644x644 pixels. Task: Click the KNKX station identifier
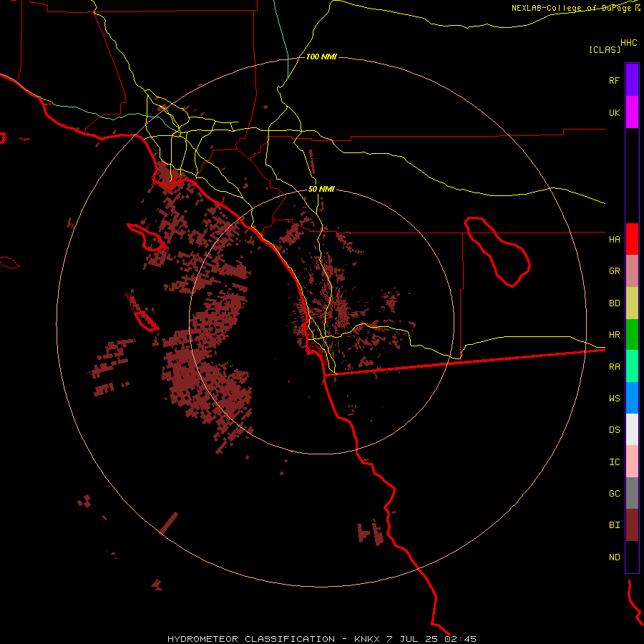click(367, 639)
